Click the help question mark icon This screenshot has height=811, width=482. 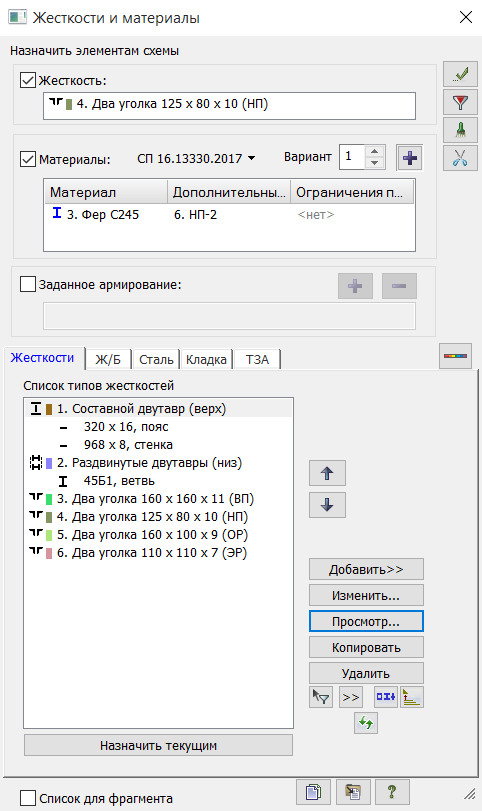click(392, 791)
